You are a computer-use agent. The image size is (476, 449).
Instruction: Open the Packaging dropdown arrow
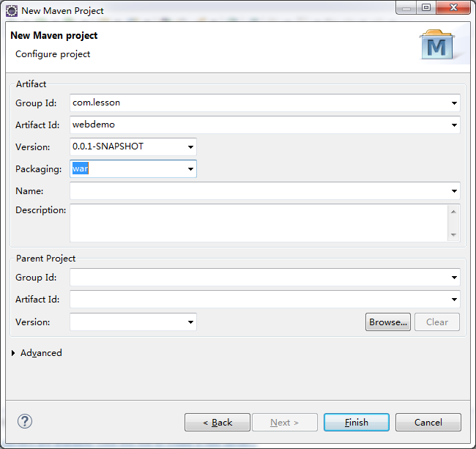190,168
